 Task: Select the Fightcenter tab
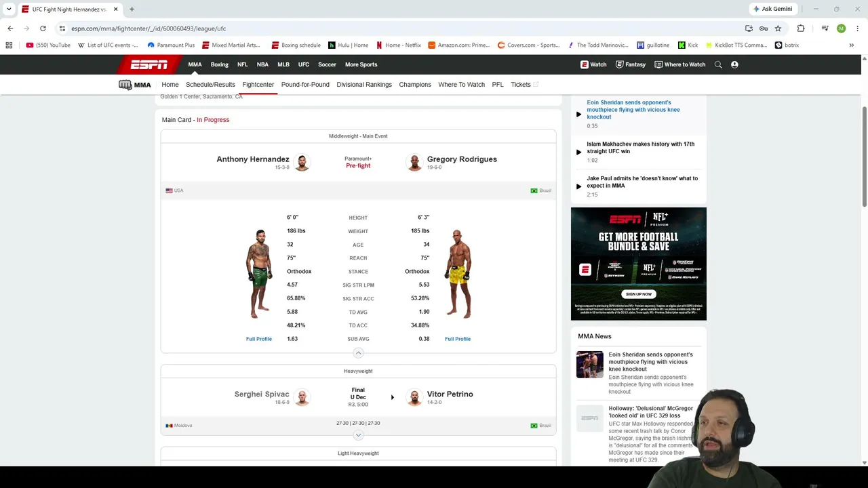[258, 85]
